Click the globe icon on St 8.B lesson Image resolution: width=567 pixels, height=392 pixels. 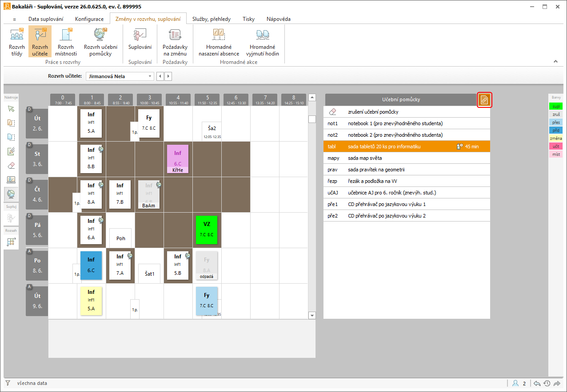pos(101,150)
